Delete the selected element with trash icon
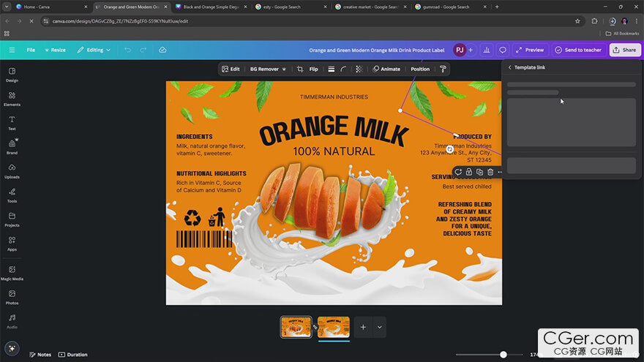The height and width of the screenshot is (362, 644). coord(490,172)
